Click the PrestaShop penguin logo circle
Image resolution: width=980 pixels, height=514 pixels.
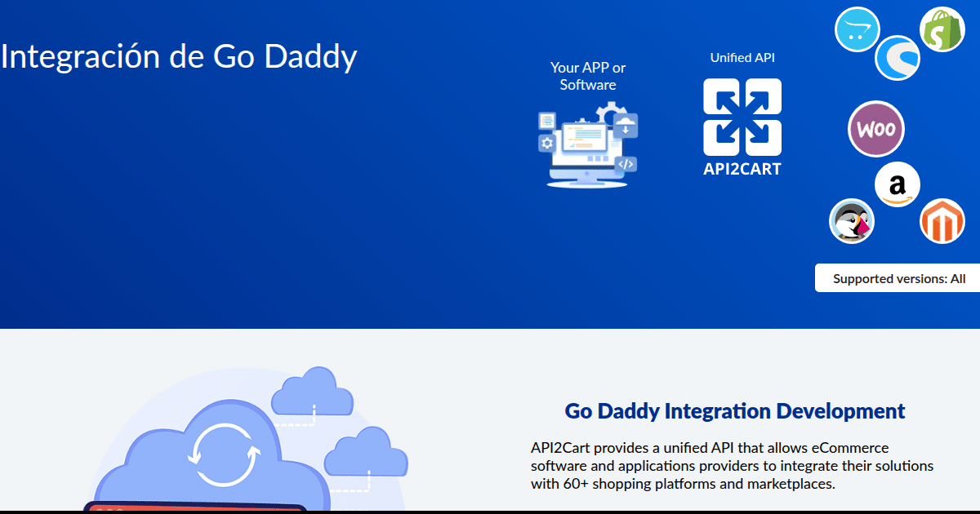pyautogui.click(x=852, y=221)
